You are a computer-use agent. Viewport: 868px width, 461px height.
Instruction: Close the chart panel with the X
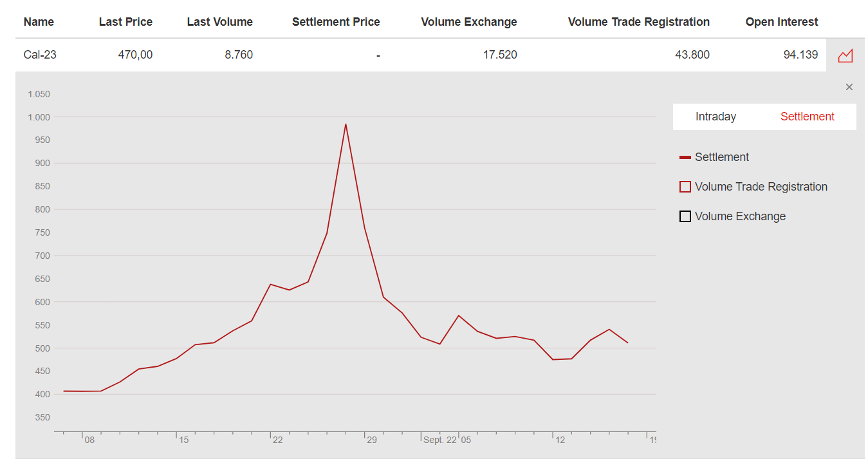pyautogui.click(x=849, y=87)
